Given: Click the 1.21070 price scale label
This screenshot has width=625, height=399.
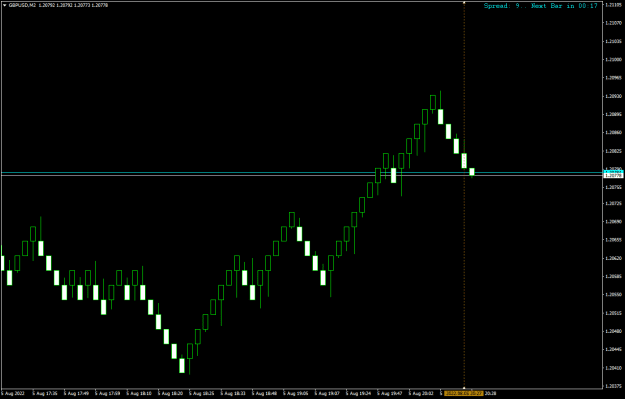Looking at the screenshot, I should (613, 23).
